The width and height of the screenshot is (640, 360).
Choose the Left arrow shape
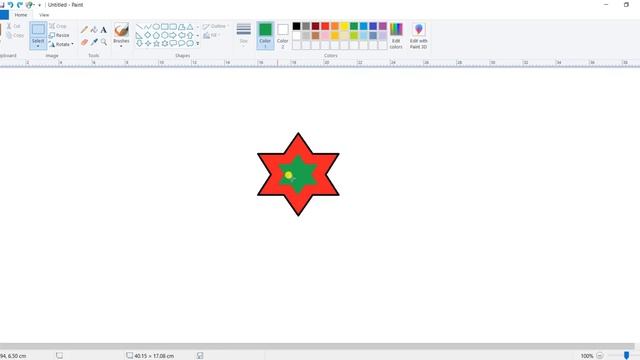182,36
